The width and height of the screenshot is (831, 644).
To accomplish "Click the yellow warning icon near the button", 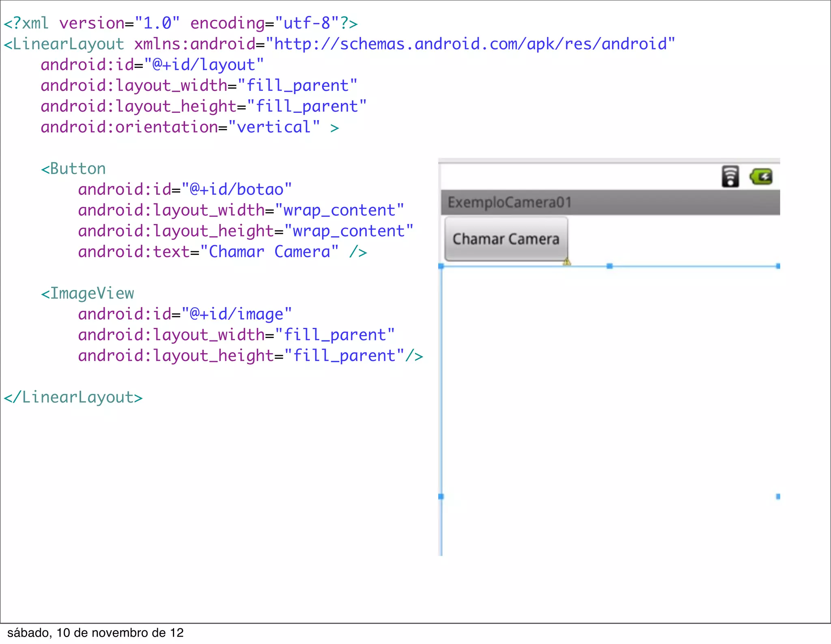I will pos(567,262).
